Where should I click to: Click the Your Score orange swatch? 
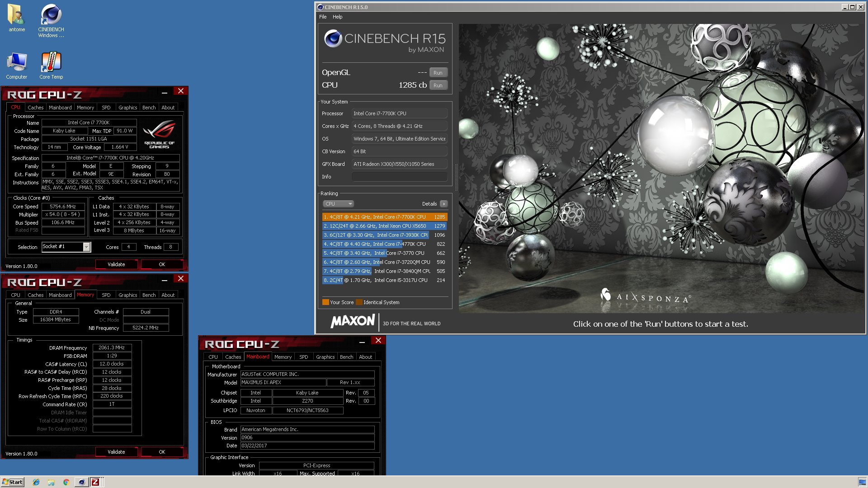click(325, 302)
